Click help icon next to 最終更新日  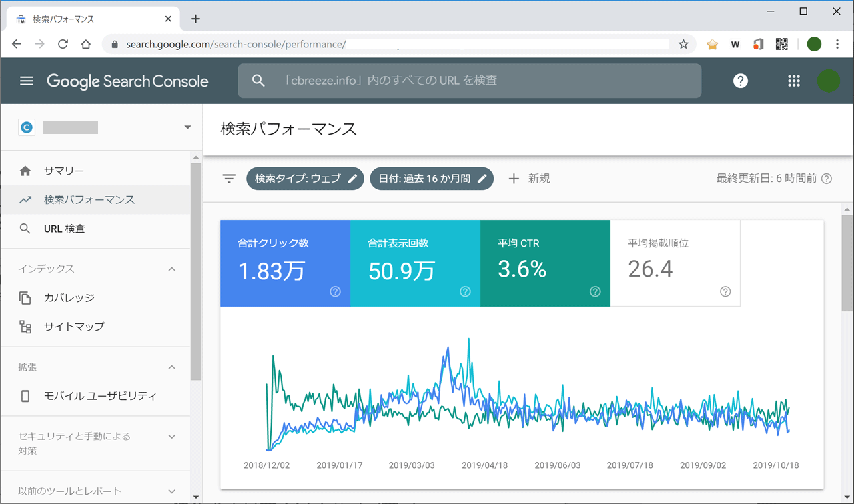(x=827, y=179)
